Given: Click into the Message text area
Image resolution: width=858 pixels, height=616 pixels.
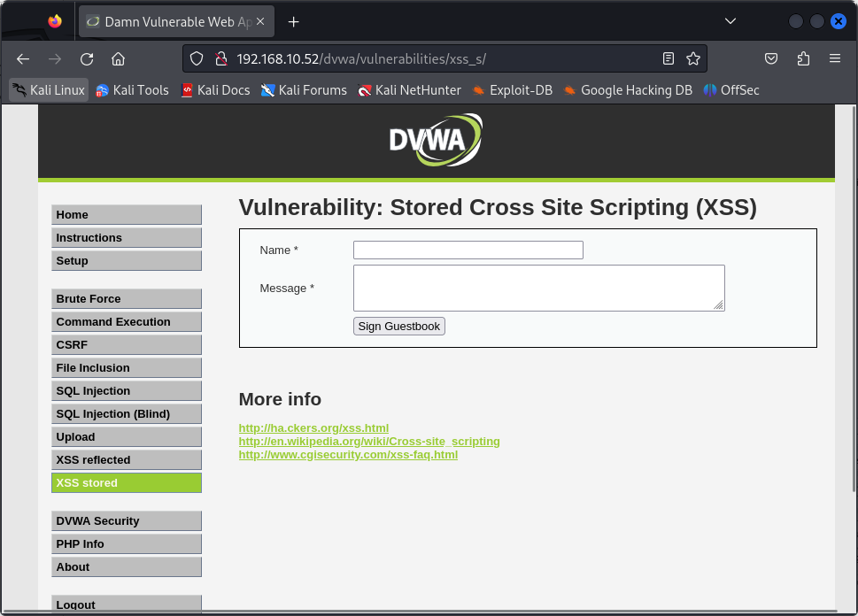Looking at the screenshot, I should 539,289.
